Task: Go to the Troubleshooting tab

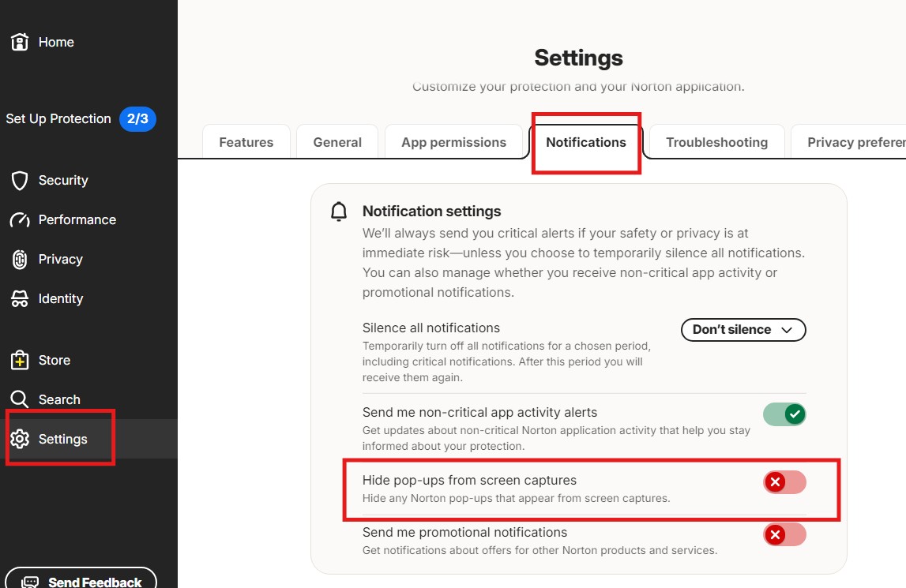Action: coord(716,141)
